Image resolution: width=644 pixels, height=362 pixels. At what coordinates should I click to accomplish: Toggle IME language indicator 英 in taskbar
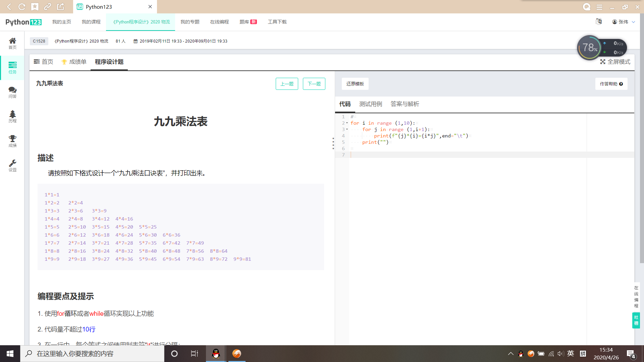571,354
